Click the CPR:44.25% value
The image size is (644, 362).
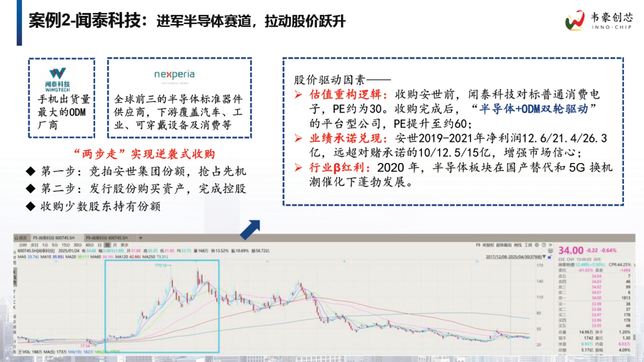point(620,265)
